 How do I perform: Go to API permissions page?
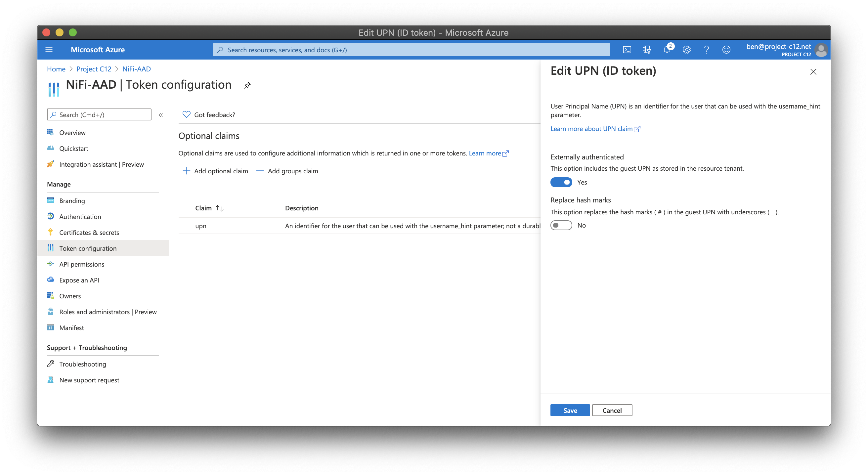pos(82,264)
